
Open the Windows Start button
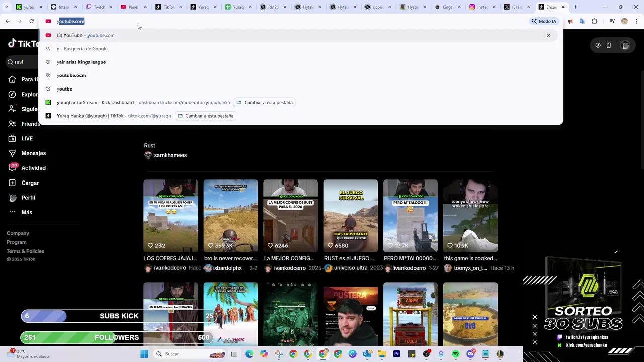(144, 354)
